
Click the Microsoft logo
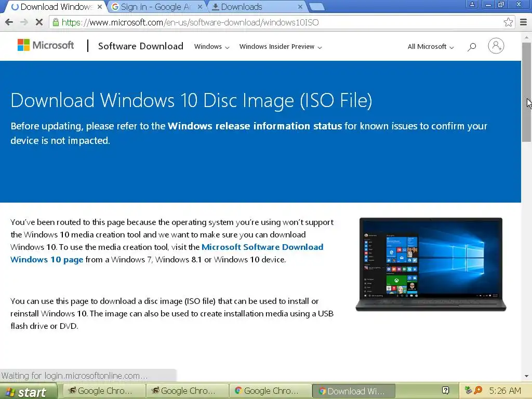pos(46,45)
